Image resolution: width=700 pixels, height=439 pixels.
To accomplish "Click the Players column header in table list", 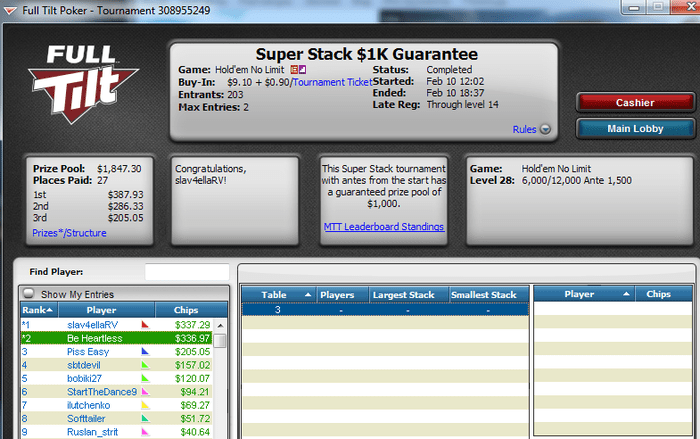I will pos(342,295).
